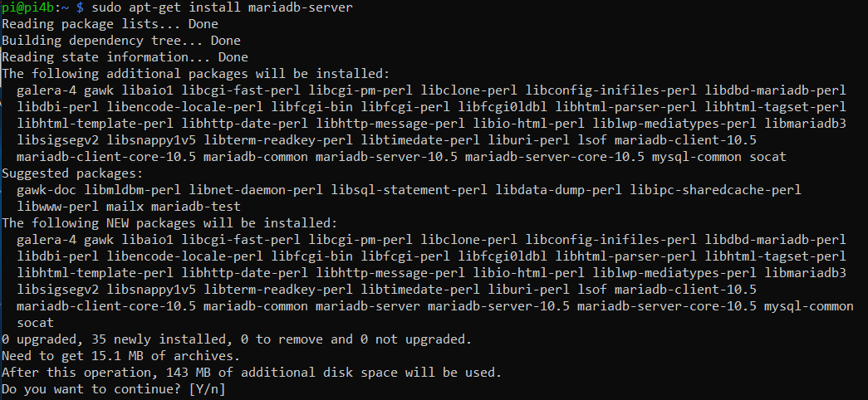Click the 'gawk-doc' suggested package name

(47, 190)
